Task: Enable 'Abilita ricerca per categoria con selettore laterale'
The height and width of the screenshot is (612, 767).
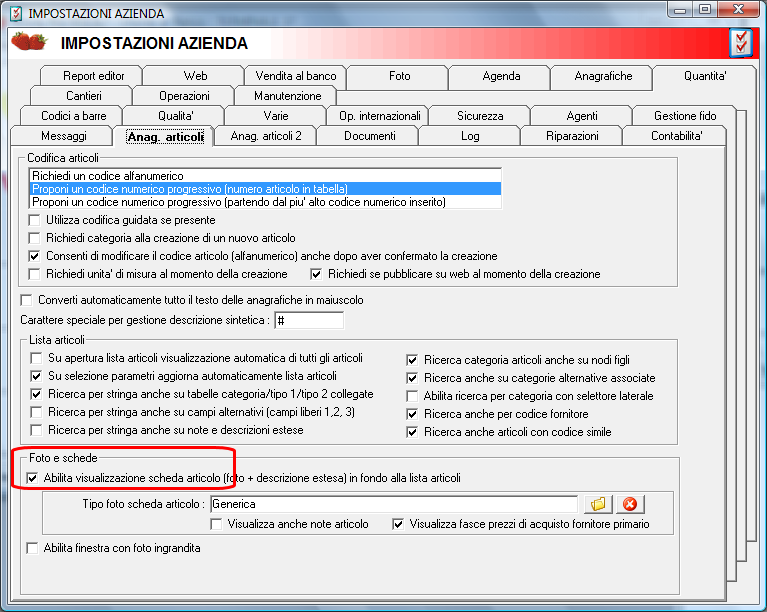Action: tap(412, 396)
